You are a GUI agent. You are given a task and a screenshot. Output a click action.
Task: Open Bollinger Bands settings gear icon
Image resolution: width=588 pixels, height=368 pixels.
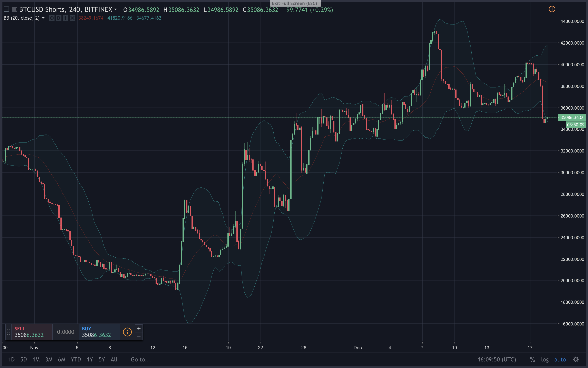click(x=59, y=18)
